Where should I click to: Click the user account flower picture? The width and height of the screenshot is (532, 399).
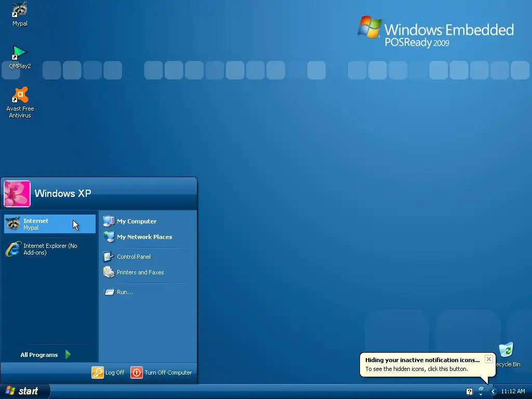pos(17,194)
